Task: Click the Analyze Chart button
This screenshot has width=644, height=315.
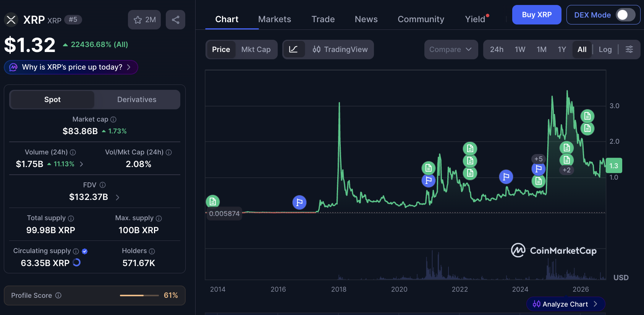Action: point(566,304)
